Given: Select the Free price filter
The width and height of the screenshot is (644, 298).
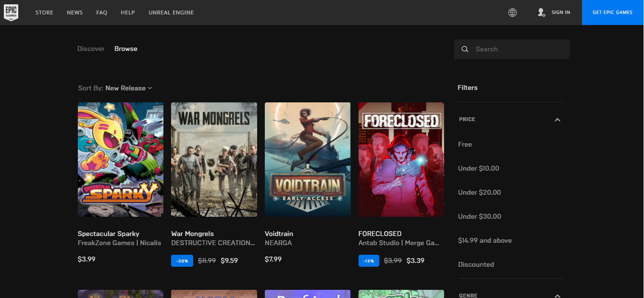Looking at the screenshot, I should [465, 144].
